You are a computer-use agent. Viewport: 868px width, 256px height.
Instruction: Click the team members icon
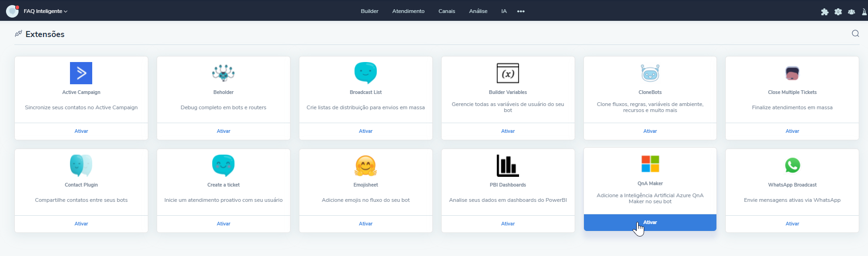(x=851, y=12)
